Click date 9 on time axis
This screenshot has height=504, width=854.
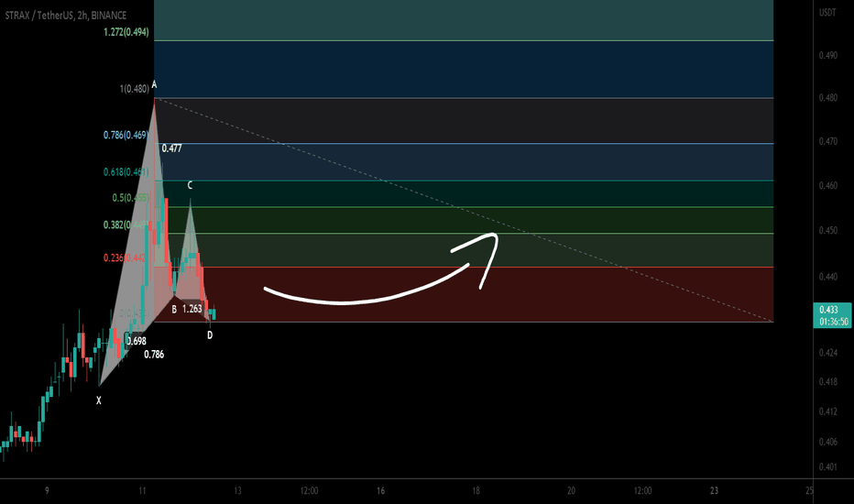(x=47, y=491)
